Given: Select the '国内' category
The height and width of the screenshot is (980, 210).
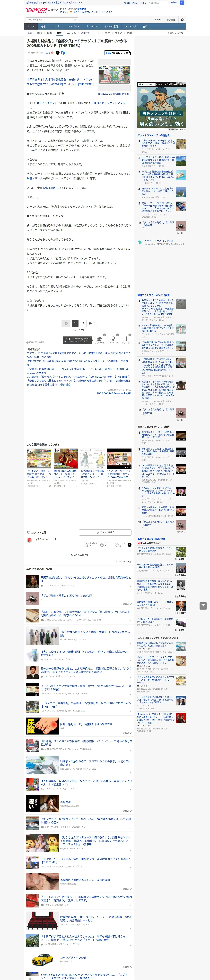Looking at the screenshot, I should [40, 33].
